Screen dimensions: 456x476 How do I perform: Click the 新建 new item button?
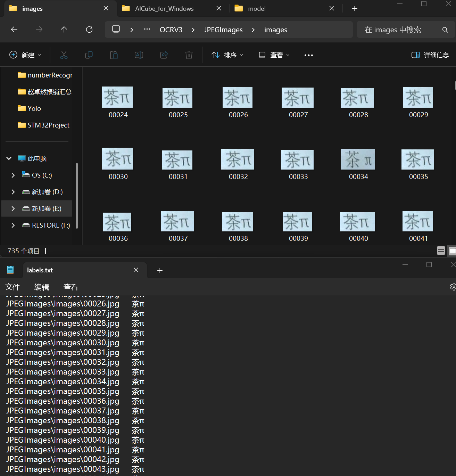(x=25, y=55)
